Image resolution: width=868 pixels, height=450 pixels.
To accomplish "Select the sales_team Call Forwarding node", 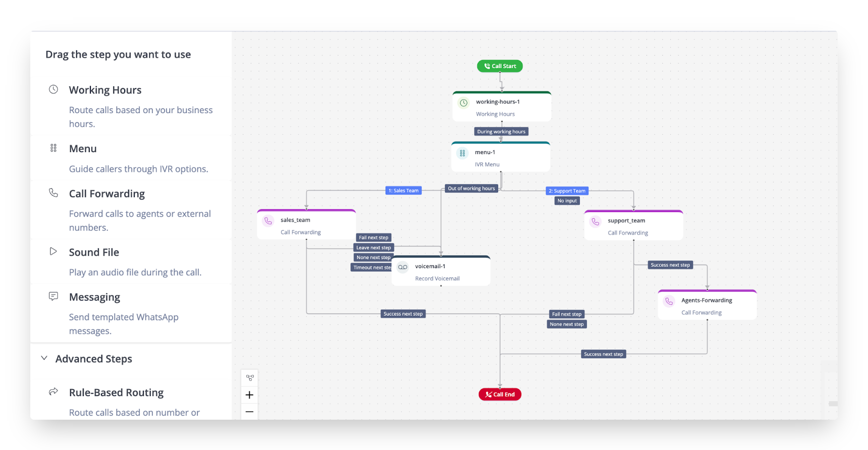I will click(x=306, y=225).
